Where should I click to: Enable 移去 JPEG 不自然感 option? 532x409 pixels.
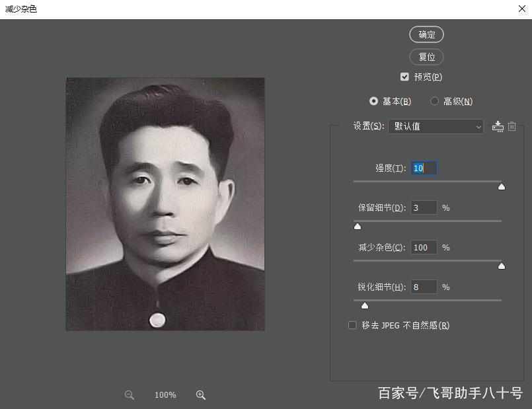pyautogui.click(x=352, y=325)
